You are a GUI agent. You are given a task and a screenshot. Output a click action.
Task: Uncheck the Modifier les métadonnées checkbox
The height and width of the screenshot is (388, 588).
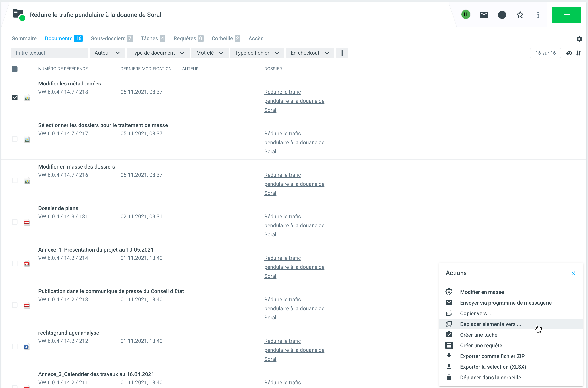(15, 97)
